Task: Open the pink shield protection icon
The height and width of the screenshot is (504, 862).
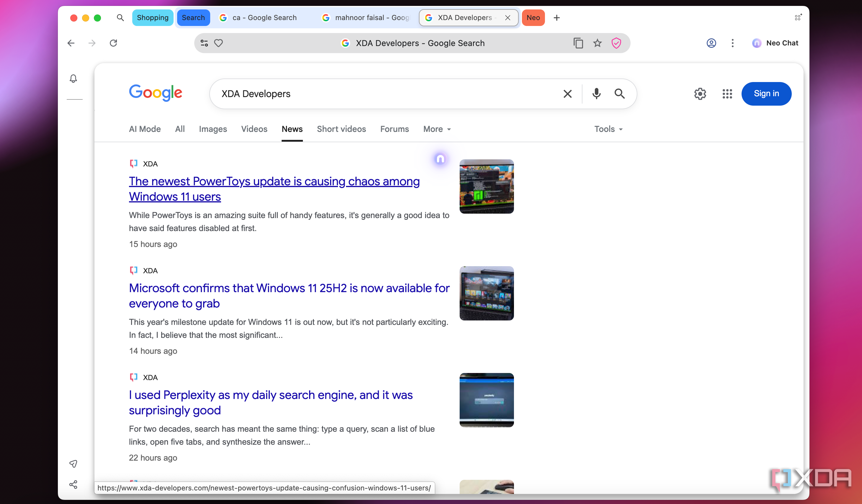Action: click(616, 43)
